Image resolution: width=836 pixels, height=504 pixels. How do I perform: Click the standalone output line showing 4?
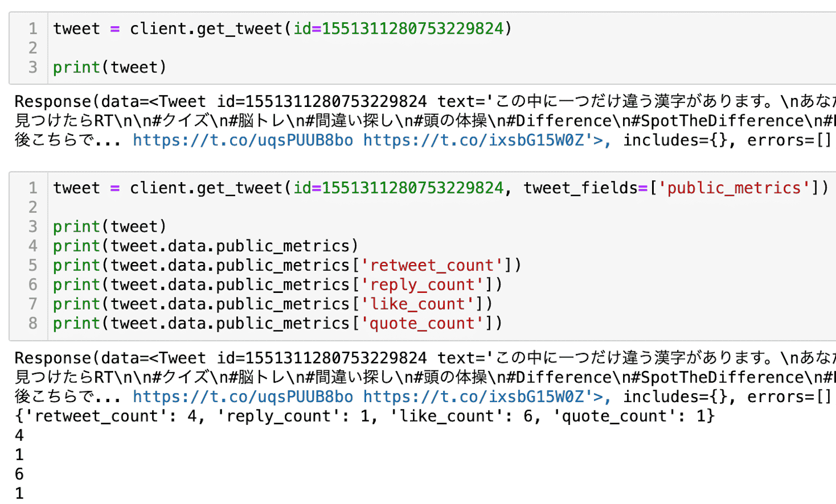(20, 436)
